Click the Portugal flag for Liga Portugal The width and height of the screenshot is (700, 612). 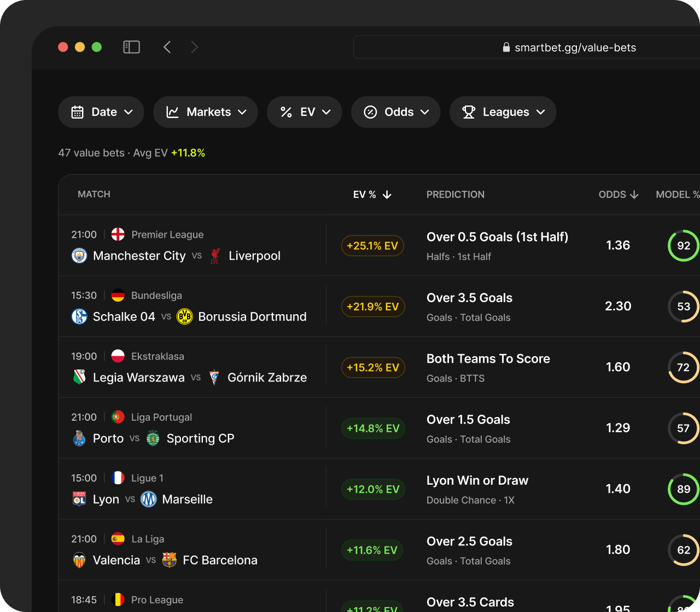coord(118,417)
